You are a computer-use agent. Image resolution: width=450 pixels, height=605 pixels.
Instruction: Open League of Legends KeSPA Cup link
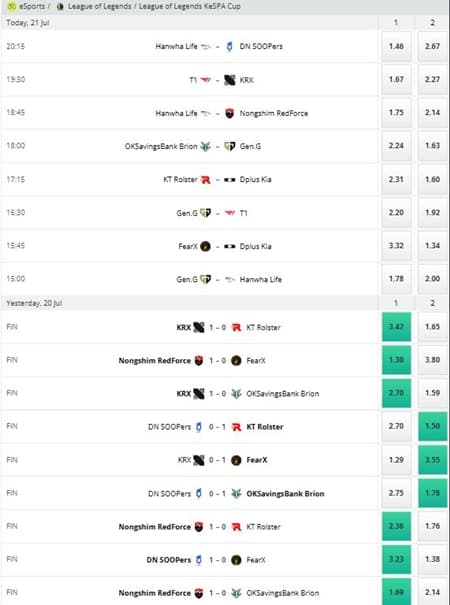[x=189, y=6]
